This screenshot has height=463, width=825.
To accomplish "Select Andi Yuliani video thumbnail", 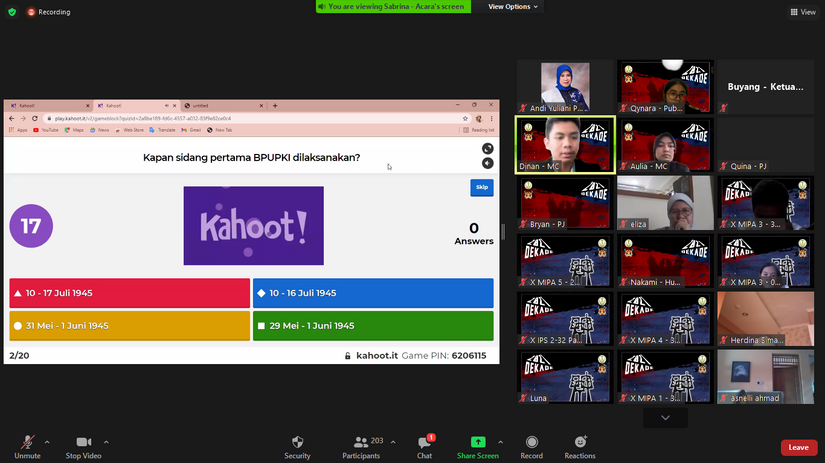I will pos(565,87).
